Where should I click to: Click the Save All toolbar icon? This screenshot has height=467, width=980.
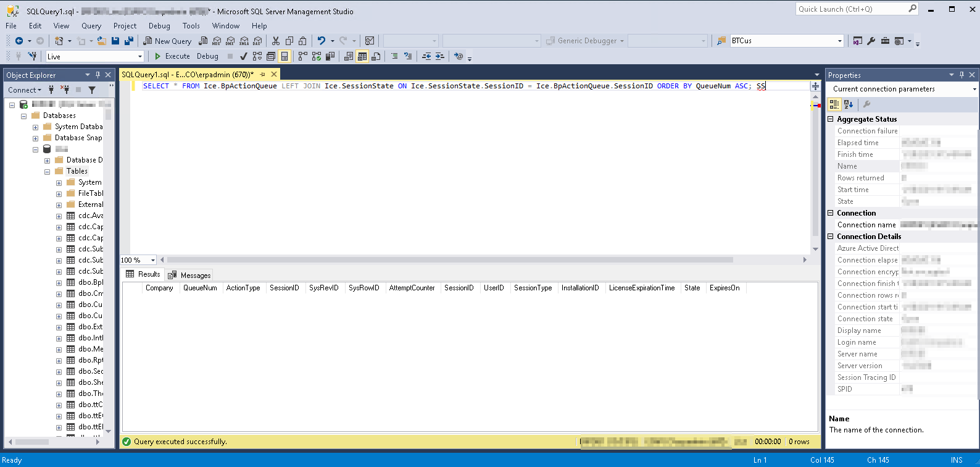129,41
